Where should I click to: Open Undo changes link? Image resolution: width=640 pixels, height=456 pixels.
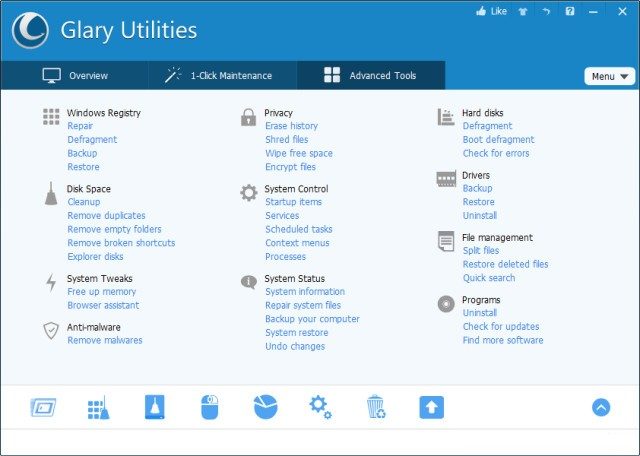pos(295,346)
